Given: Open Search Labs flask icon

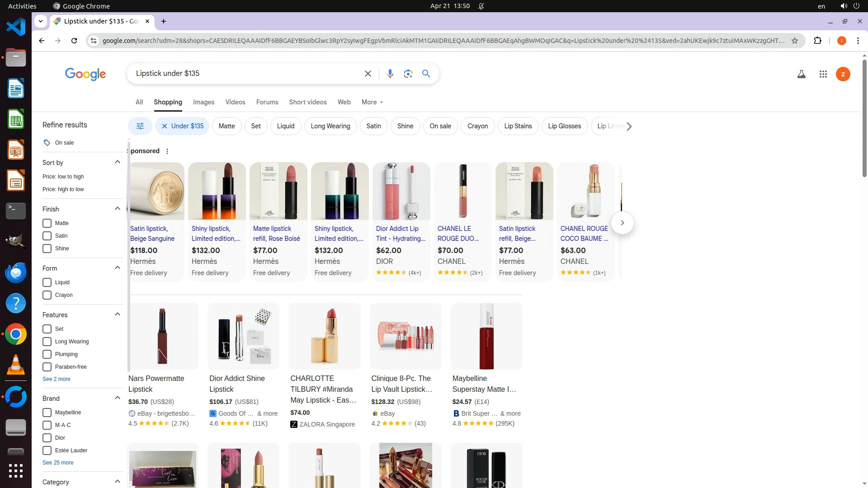Looking at the screenshot, I should pos(801,75).
